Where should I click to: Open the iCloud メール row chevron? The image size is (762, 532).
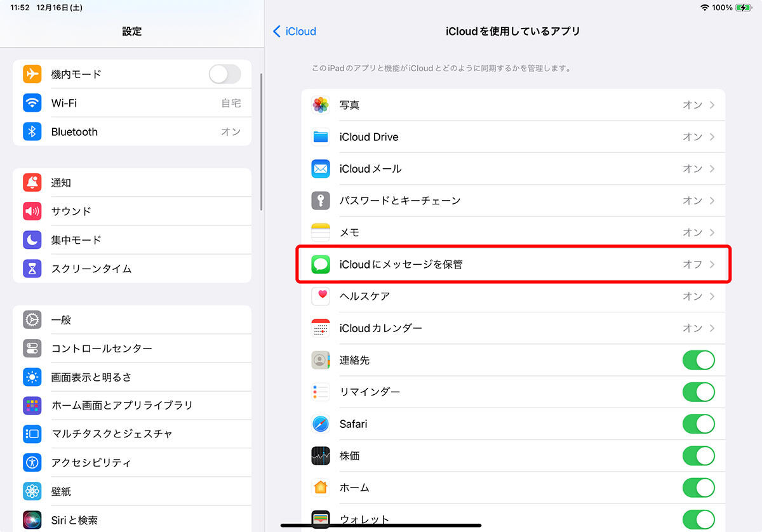coord(712,169)
